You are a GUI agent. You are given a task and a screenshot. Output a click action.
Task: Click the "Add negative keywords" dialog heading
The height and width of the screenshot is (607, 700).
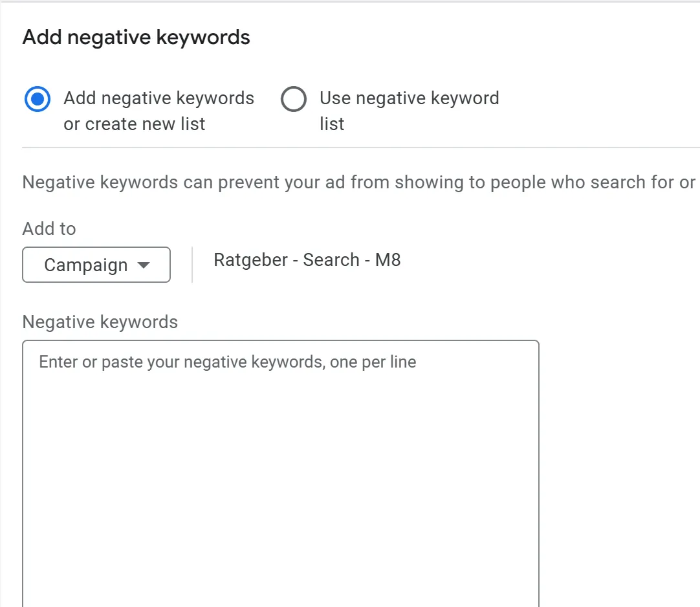(x=136, y=38)
